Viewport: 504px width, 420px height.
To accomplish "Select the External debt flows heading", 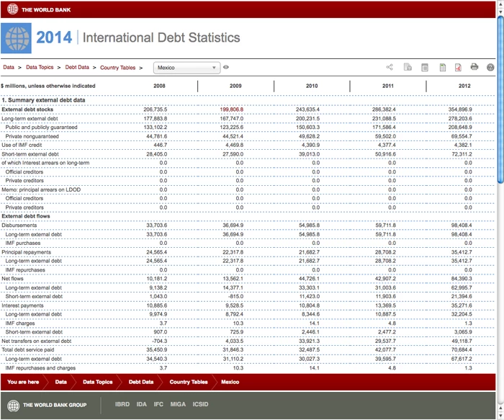I will pyautogui.click(x=26, y=216).
